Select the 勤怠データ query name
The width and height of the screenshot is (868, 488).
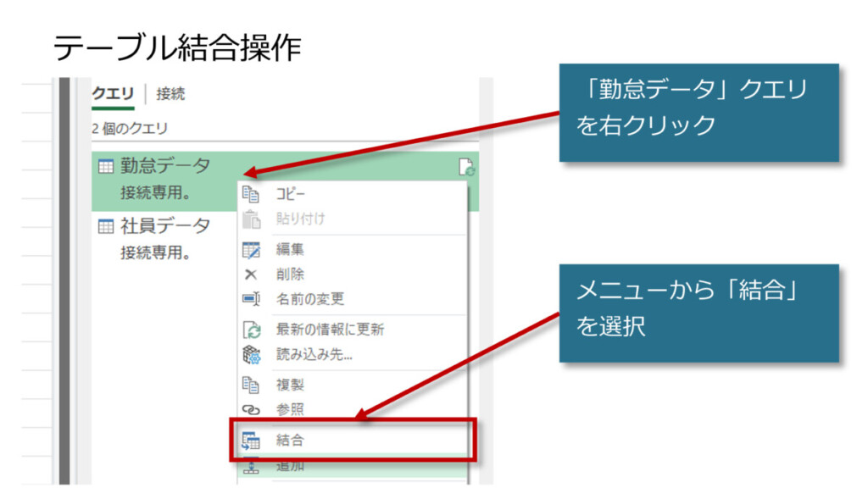(x=164, y=166)
